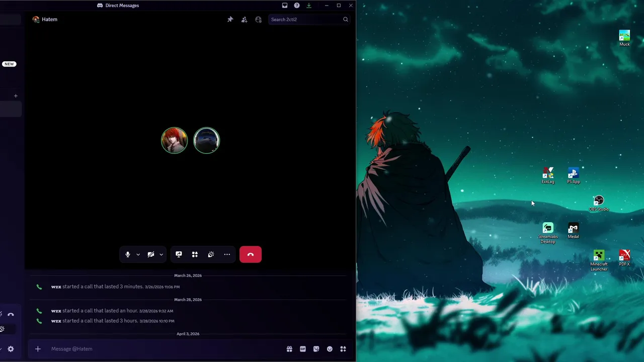Open the sticker picker
Screen dimensions: 644x362
click(x=316, y=349)
